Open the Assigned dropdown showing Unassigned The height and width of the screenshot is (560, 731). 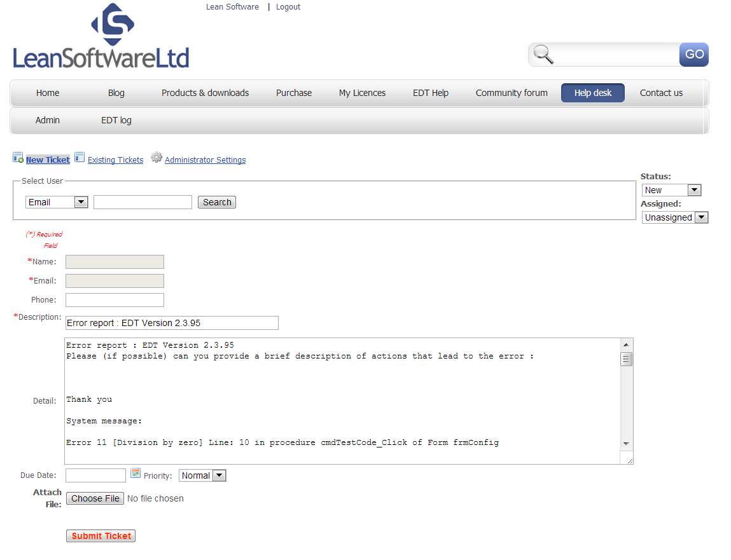(x=675, y=217)
